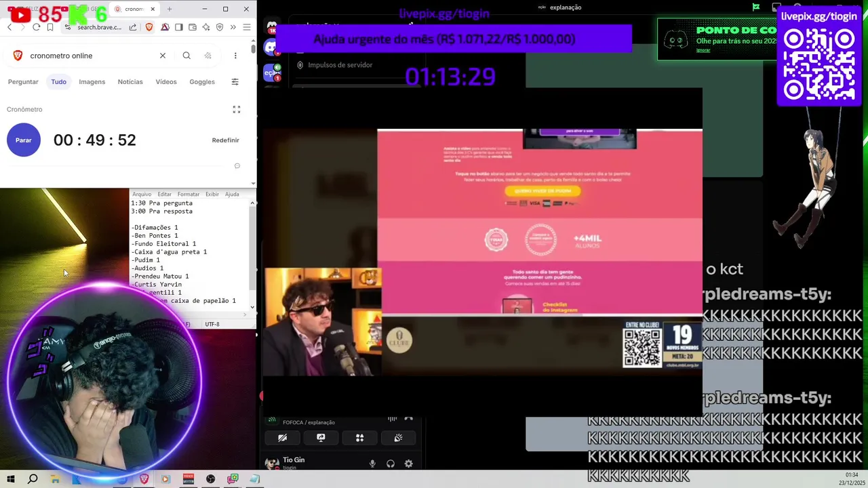Click the magnifier search submit icon
Image resolution: width=868 pixels, height=488 pixels.
point(186,56)
